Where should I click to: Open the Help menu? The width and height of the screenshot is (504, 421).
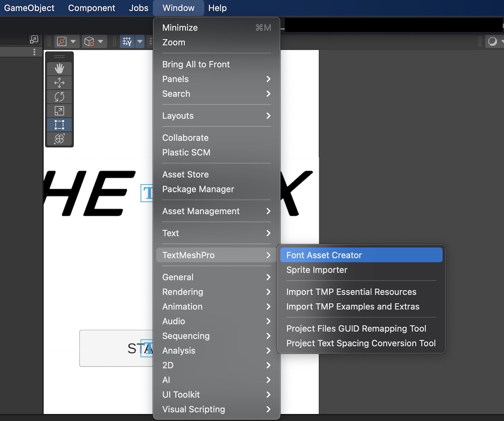pyautogui.click(x=217, y=8)
